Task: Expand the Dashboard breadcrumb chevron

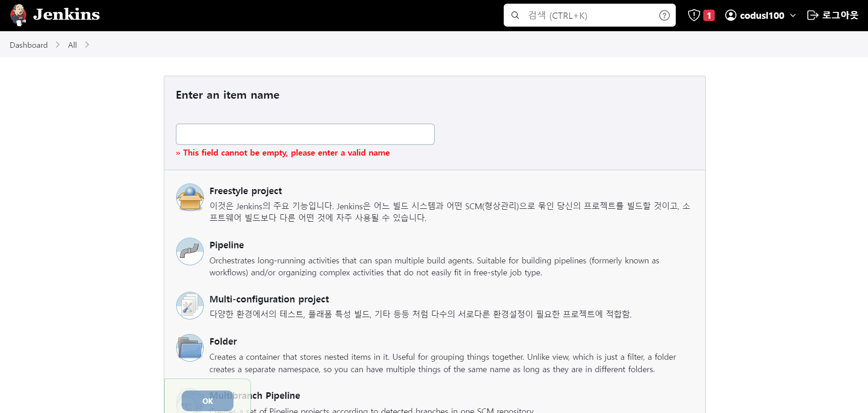Action: pyautogui.click(x=58, y=45)
